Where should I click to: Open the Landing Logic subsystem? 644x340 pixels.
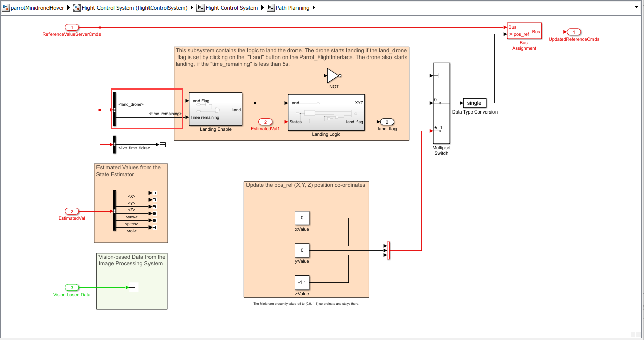(x=326, y=112)
